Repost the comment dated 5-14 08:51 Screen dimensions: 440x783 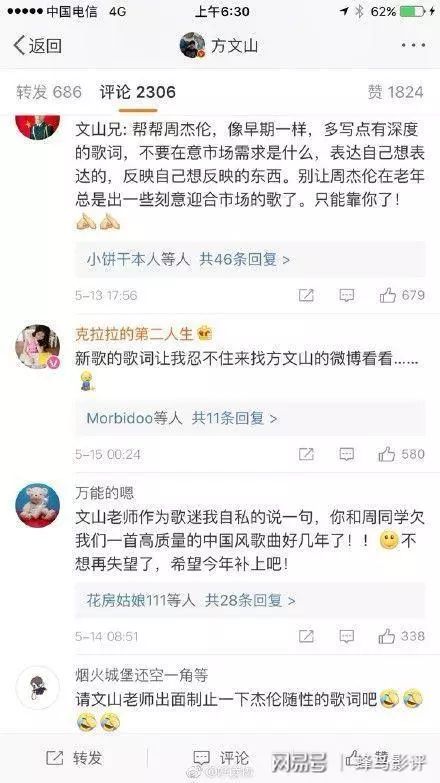click(306, 636)
